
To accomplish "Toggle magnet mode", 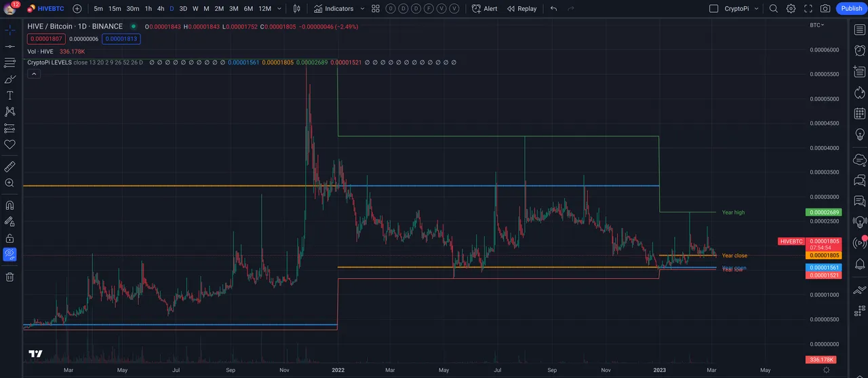I will point(9,206).
